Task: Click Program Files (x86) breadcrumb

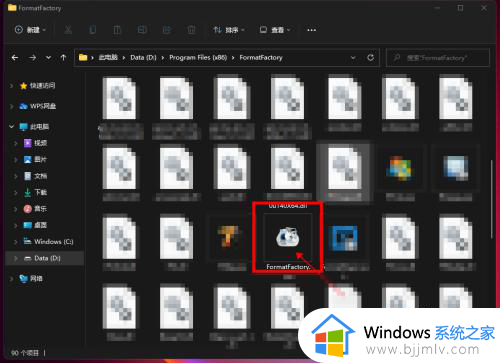Action: (198, 58)
